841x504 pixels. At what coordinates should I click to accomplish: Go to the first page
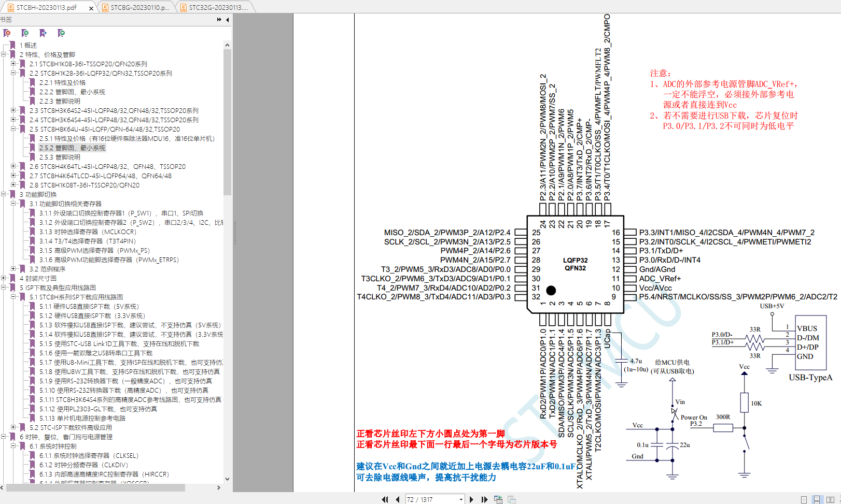[x=385, y=499]
